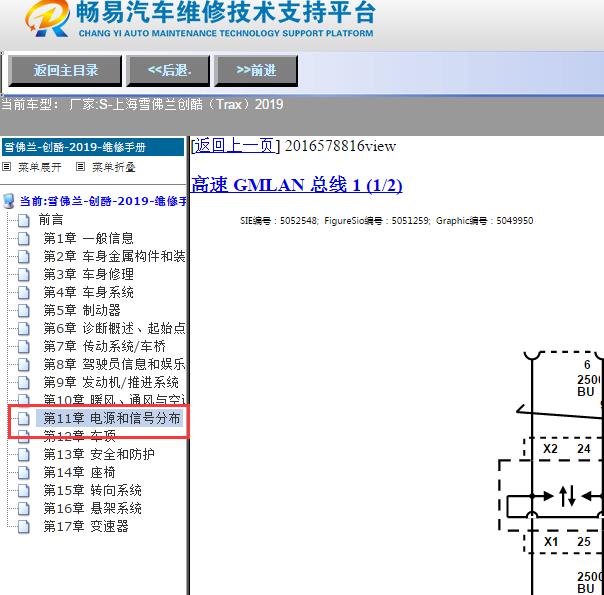Select the root node 当前:雪佛兰-创酷-2019-维修手册

coord(103,201)
